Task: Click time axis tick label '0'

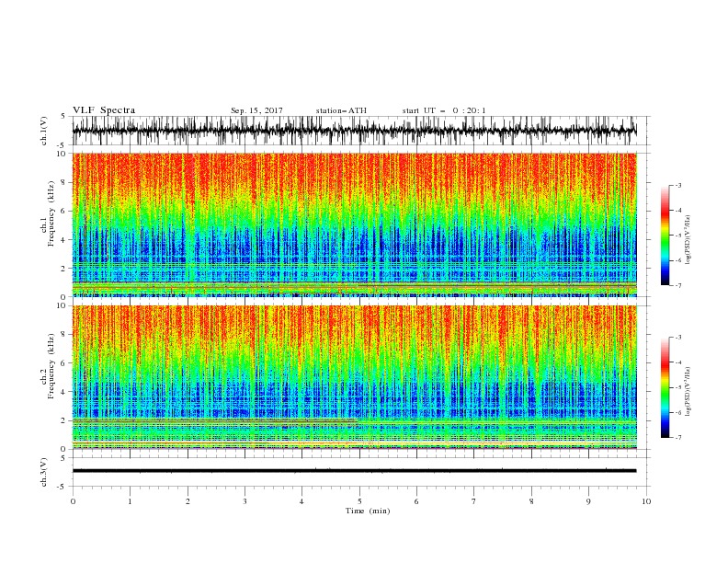Action: click(x=73, y=501)
